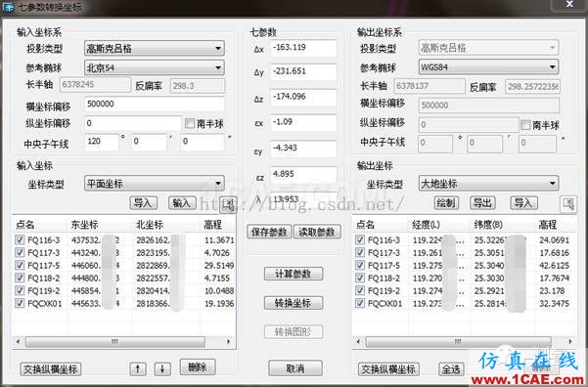Click input scrollbar right arrow
The image size is (588, 387).
(x=229, y=342)
